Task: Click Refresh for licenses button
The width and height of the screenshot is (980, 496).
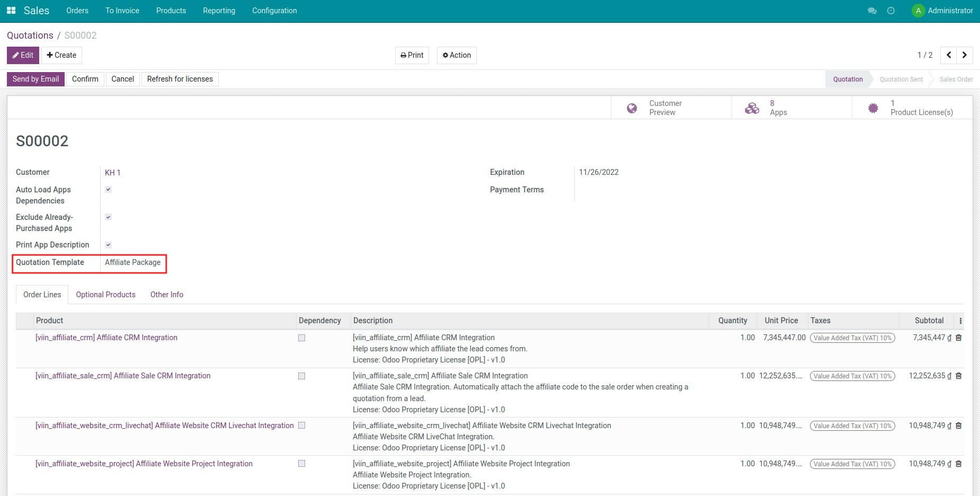Action: pos(180,79)
